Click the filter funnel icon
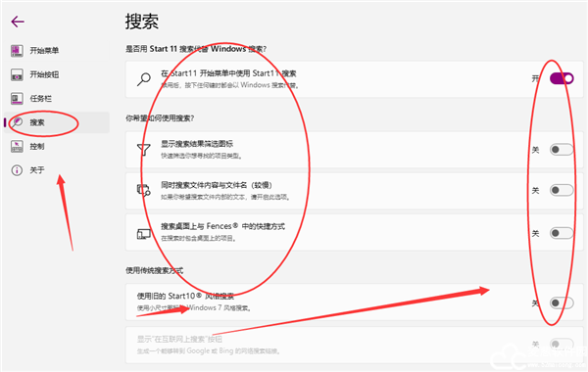The image size is (588, 372). 144,150
